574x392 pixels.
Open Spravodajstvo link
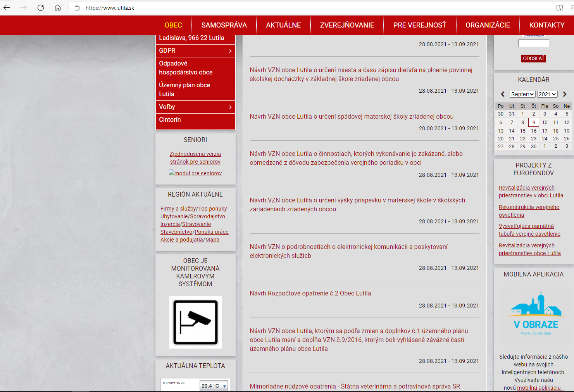click(x=207, y=216)
